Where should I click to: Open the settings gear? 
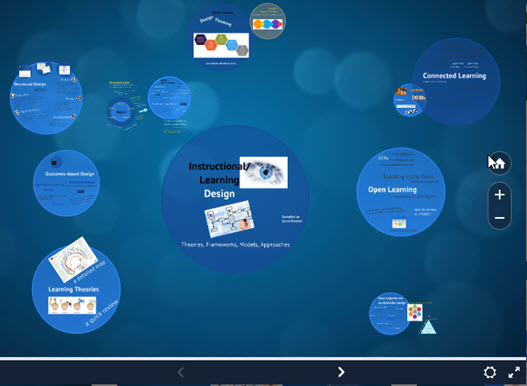490,372
